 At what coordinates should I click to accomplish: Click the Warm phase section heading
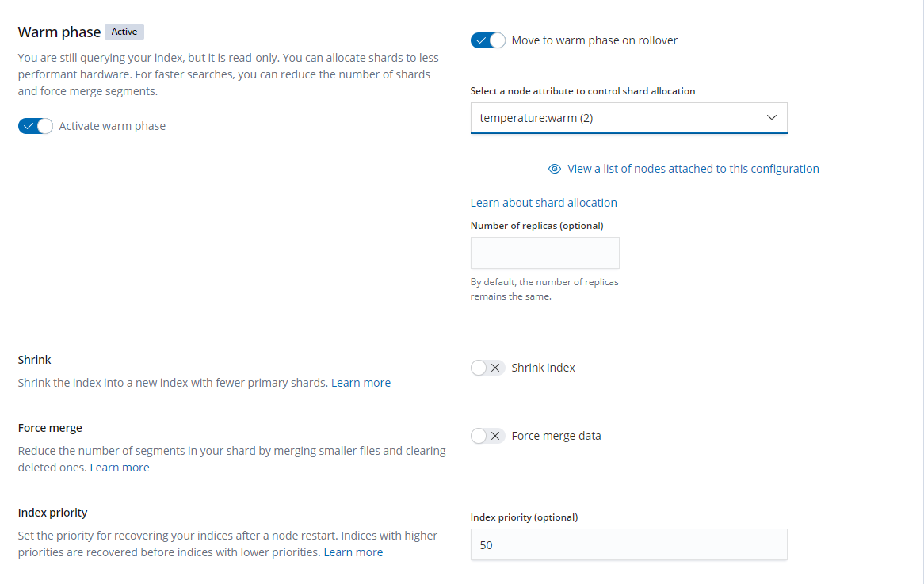click(x=59, y=32)
